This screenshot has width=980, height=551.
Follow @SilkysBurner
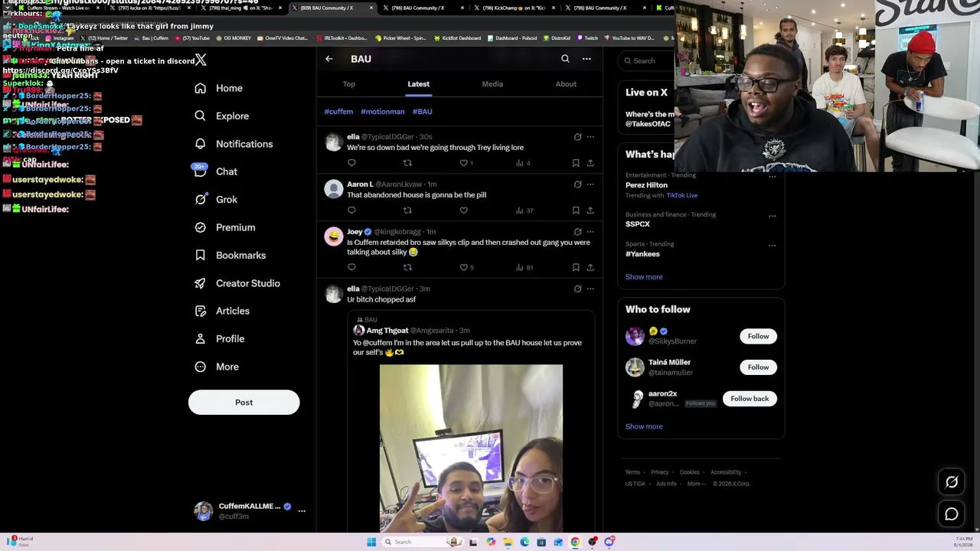[758, 337]
